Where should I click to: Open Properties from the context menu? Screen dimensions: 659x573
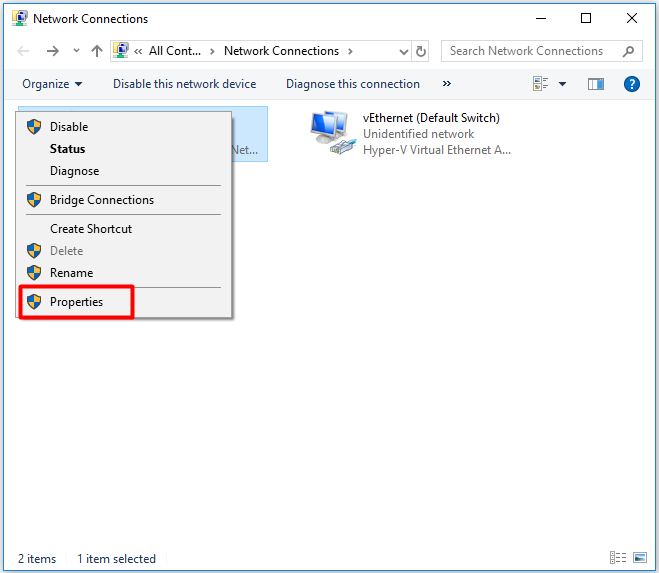[x=124, y=302]
